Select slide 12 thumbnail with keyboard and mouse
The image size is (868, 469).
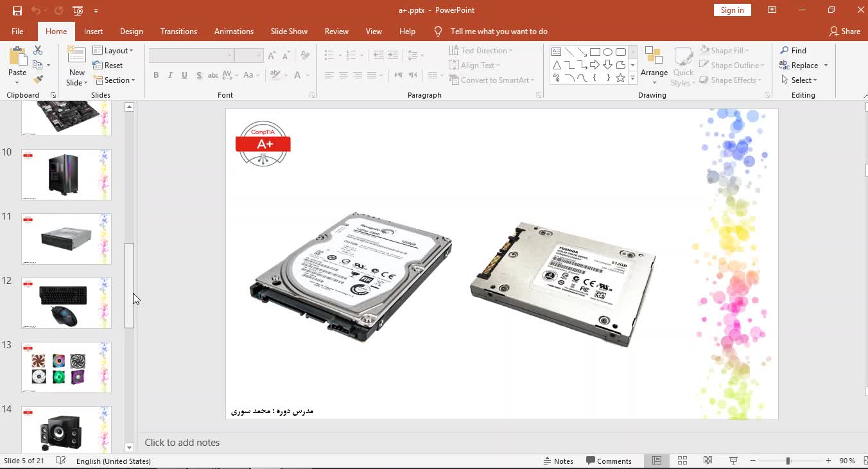(66, 303)
